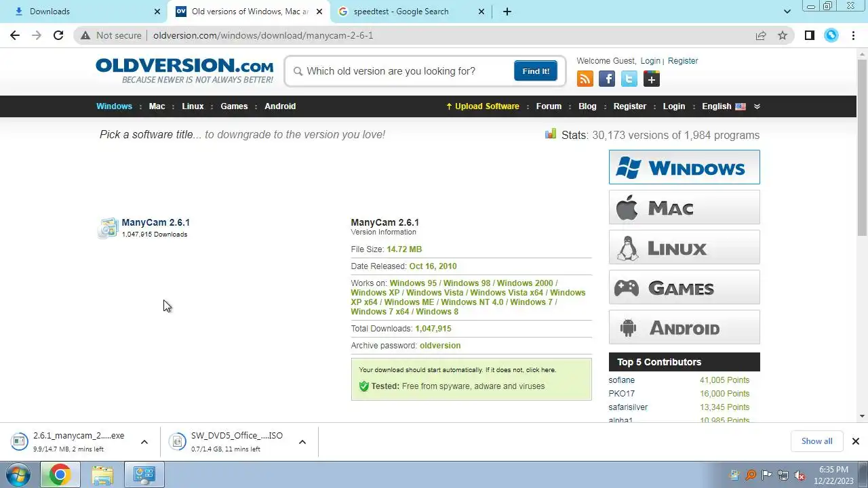The width and height of the screenshot is (868, 488).
Task: Click the US flag language icon
Action: [741, 106]
